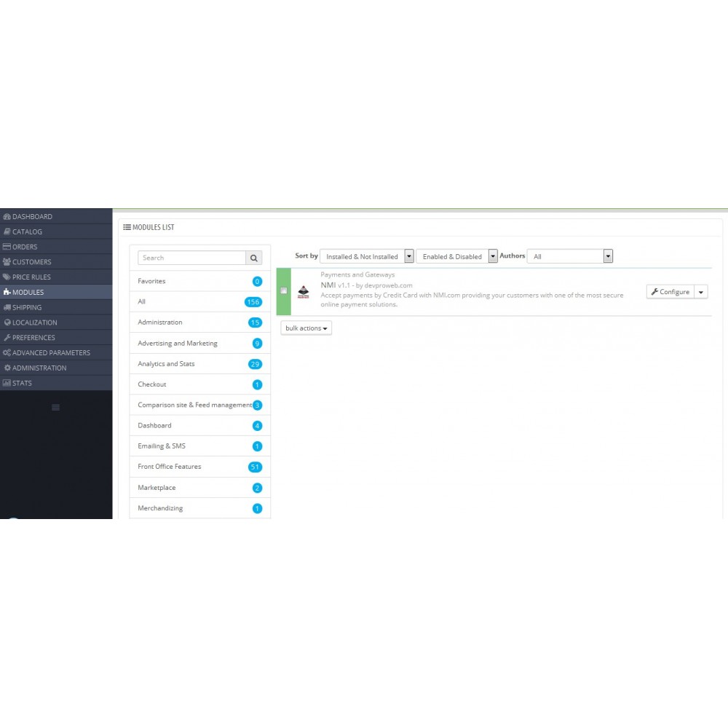Select the Emailing & SMS category
The width and height of the screenshot is (728, 728).
tap(200, 446)
